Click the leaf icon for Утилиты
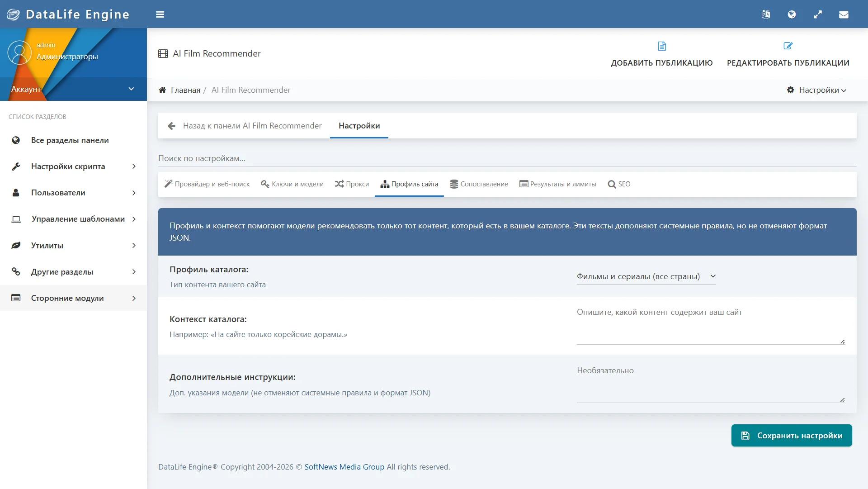 (x=16, y=246)
